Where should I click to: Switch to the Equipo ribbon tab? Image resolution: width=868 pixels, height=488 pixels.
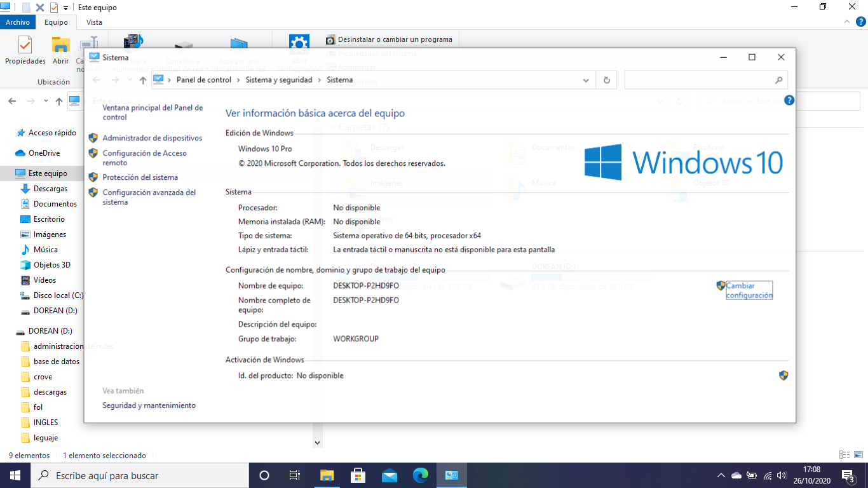(56, 22)
